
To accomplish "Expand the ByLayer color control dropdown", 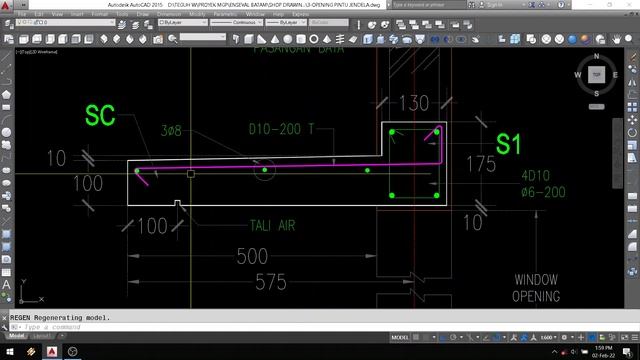I will coord(204,22).
